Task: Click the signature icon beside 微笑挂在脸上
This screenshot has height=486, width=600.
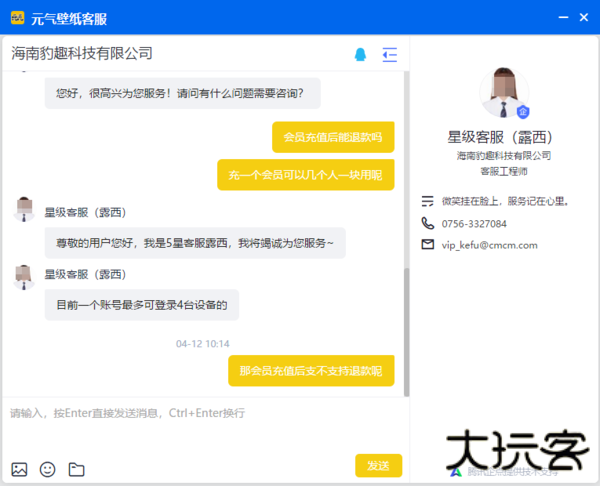Action: (427, 201)
